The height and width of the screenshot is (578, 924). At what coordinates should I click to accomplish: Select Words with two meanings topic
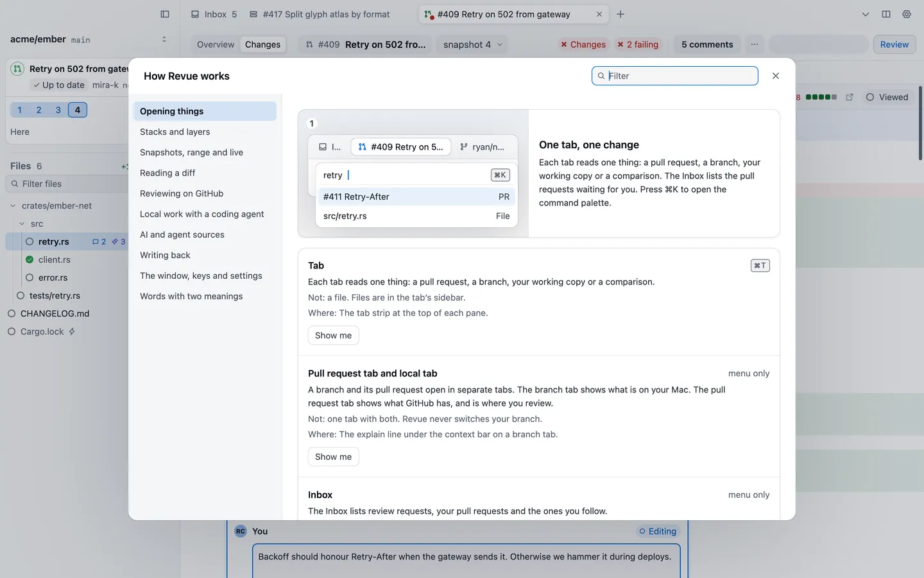pos(205,296)
